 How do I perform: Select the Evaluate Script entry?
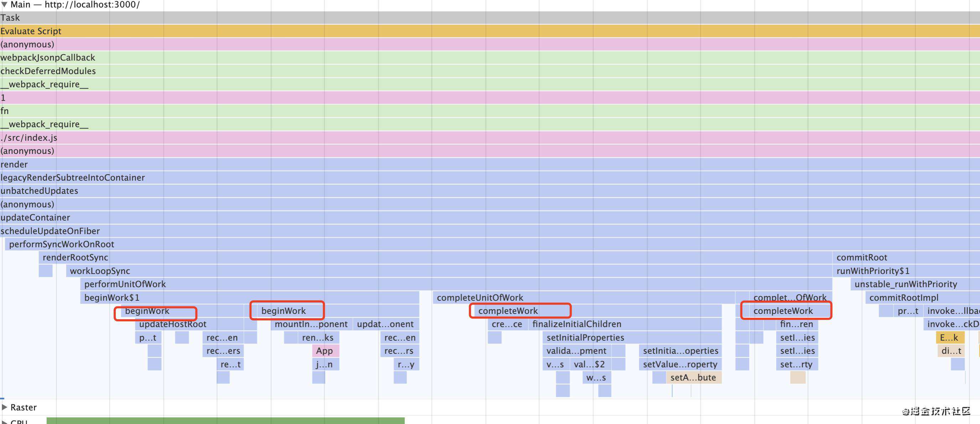(490, 31)
